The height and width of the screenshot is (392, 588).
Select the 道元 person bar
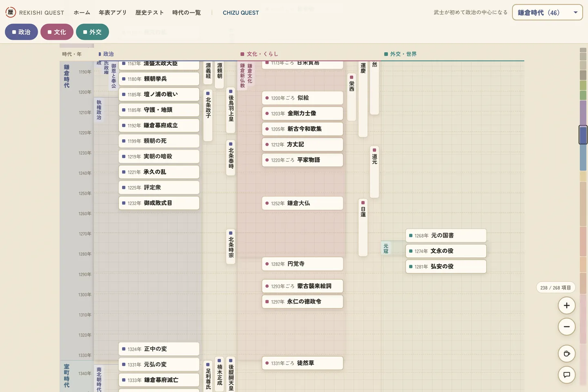(x=374, y=172)
